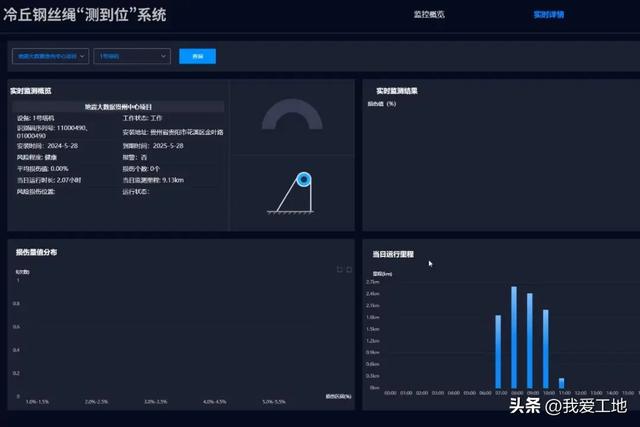Click the 工作状态: 工作 status text

pyautogui.click(x=142, y=118)
